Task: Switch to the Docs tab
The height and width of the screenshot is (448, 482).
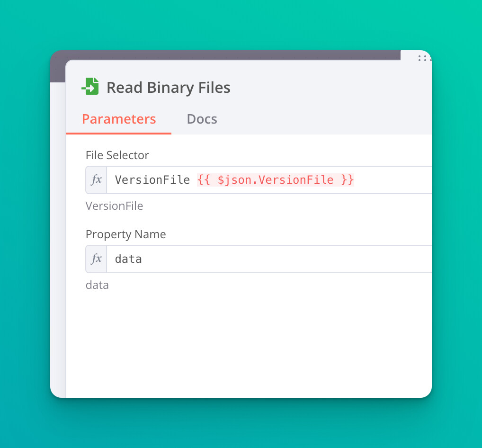Action: 202,119
